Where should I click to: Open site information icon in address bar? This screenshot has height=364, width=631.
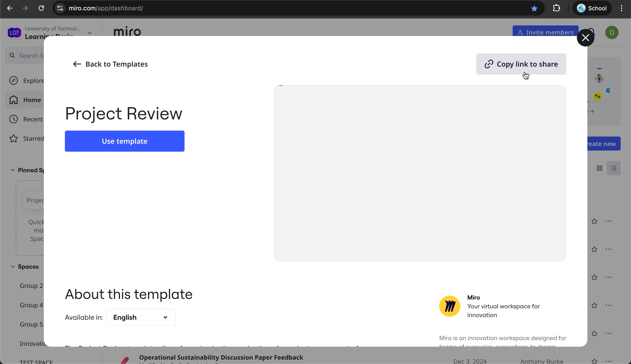[x=60, y=8]
